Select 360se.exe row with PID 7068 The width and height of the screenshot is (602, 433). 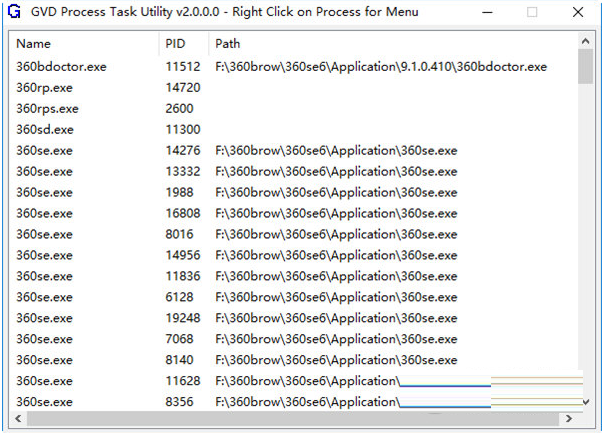pos(293,339)
